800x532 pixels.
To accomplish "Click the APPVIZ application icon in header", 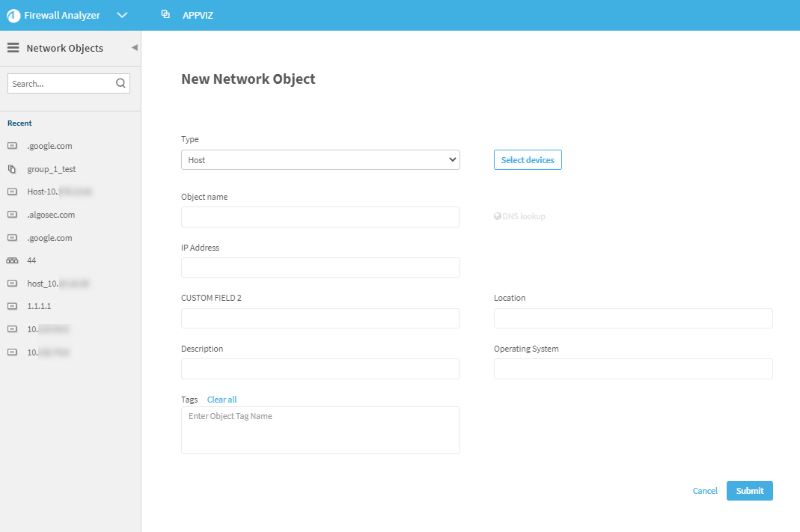I will coord(165,15).
